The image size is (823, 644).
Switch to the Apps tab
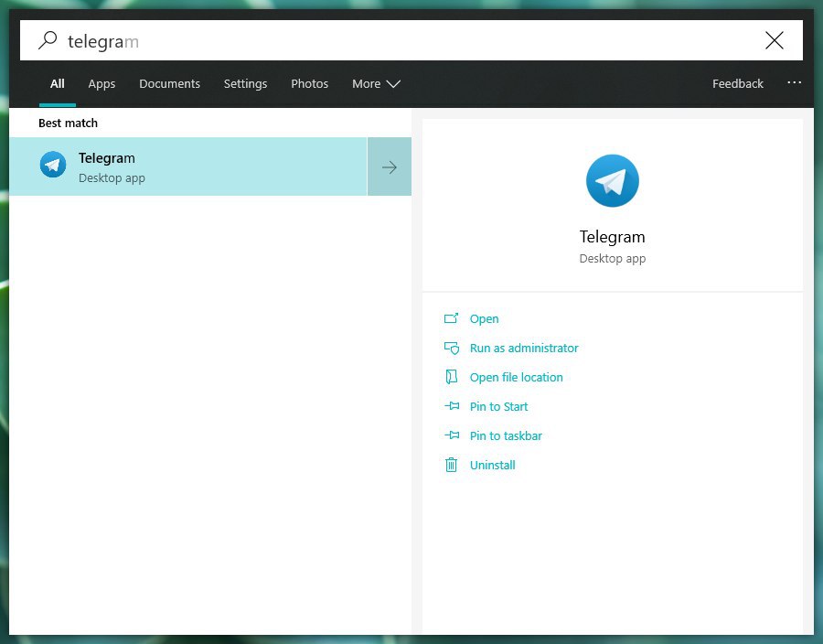102,83
